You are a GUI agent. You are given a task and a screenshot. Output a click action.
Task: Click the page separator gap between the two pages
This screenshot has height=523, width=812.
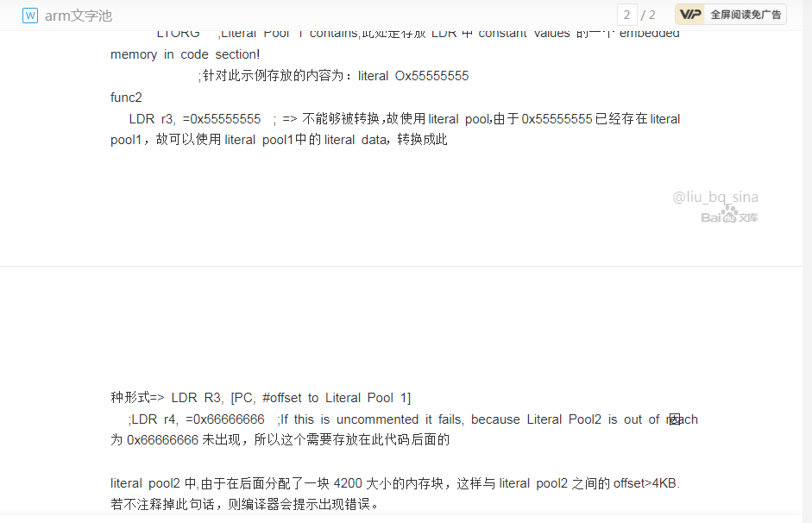[401, 266]
